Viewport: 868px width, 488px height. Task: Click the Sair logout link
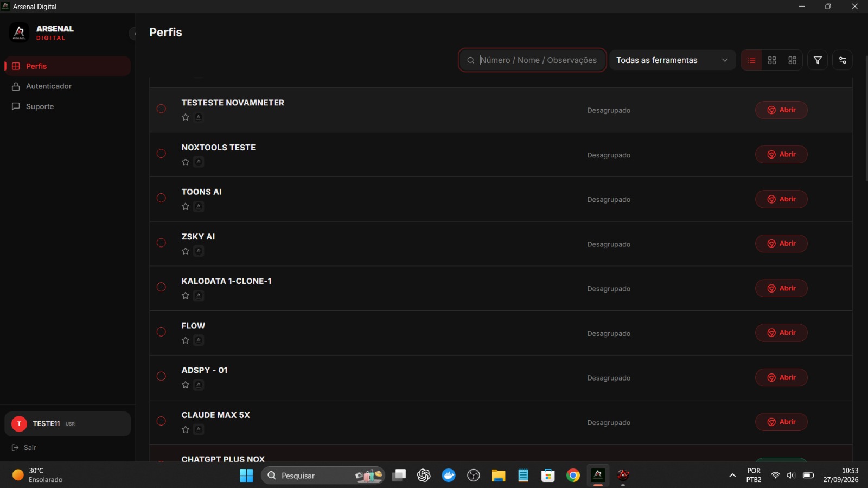24,448
